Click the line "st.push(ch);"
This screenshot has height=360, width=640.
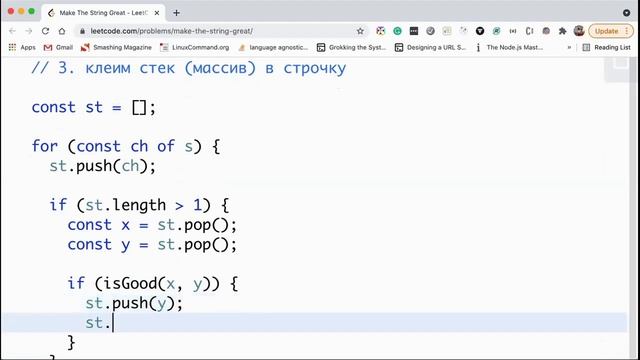click(x=102, y=167)
